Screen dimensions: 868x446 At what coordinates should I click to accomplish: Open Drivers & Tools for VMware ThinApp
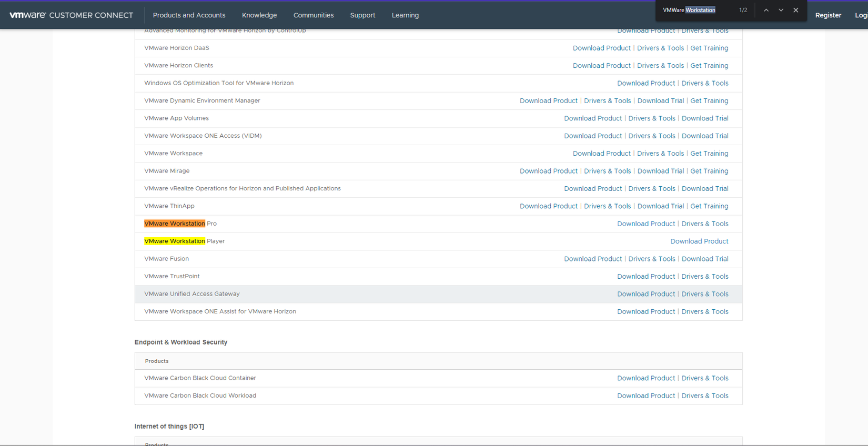(608, 206)
